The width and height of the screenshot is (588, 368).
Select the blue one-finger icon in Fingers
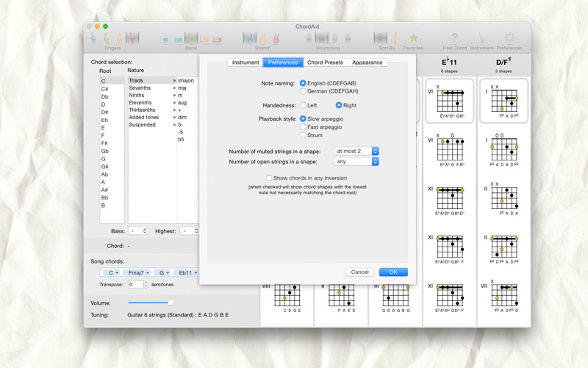click(x=93, y=38)
